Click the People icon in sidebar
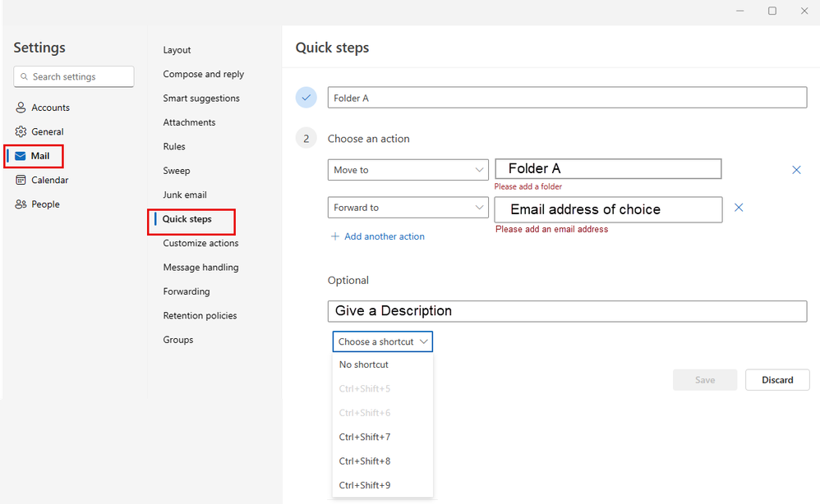 21,204
